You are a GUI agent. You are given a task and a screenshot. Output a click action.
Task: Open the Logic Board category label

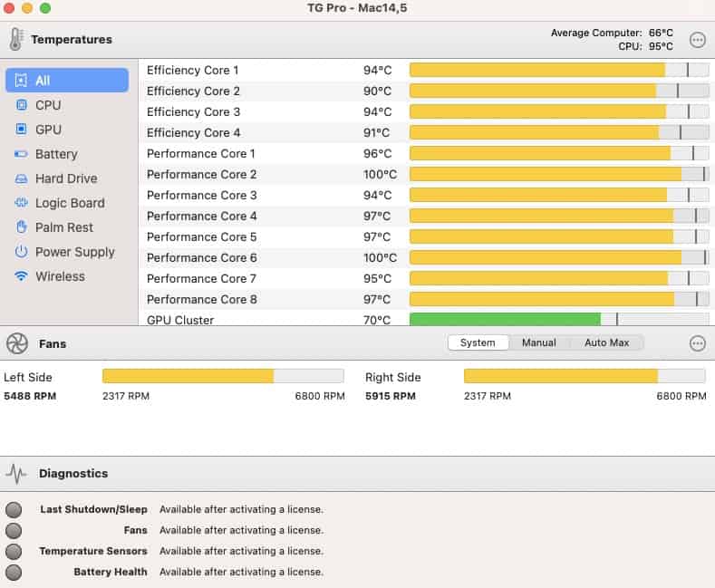[x=70, y=203]
